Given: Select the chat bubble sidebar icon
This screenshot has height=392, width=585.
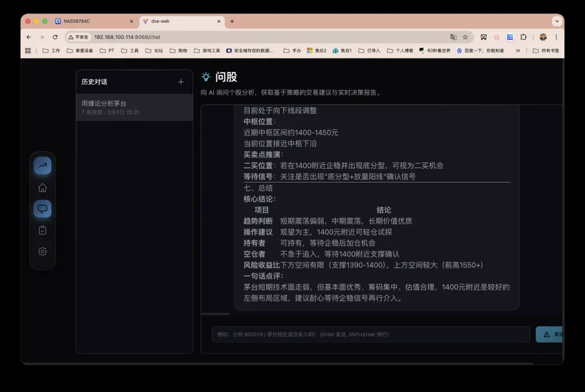Looking at the screenshot, I should pyautogui.click(x=42, y=209).
